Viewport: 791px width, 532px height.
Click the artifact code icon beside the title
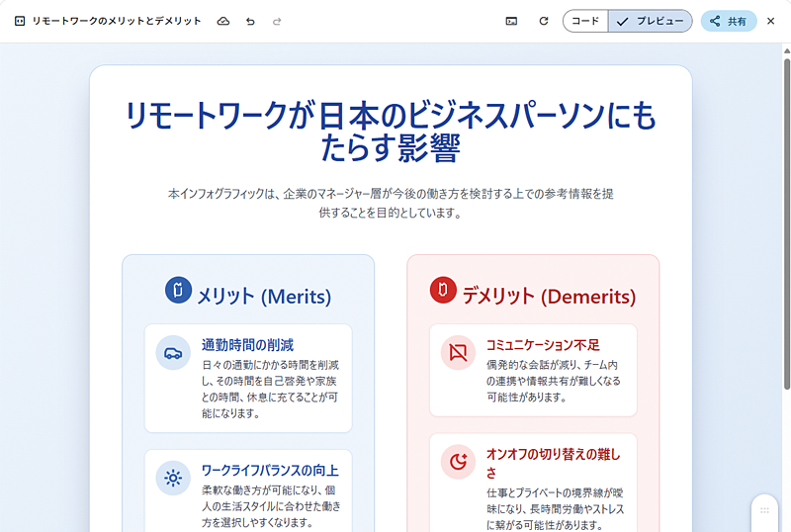pos(20,21)
